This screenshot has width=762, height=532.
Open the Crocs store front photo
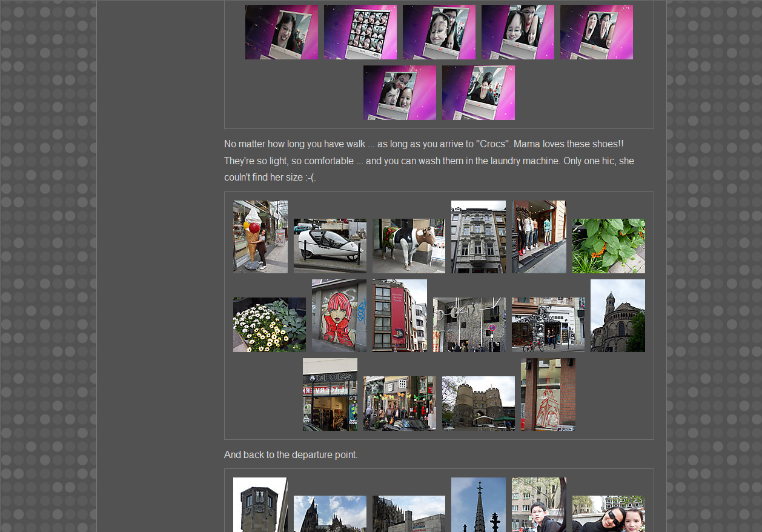click(330, 394)
